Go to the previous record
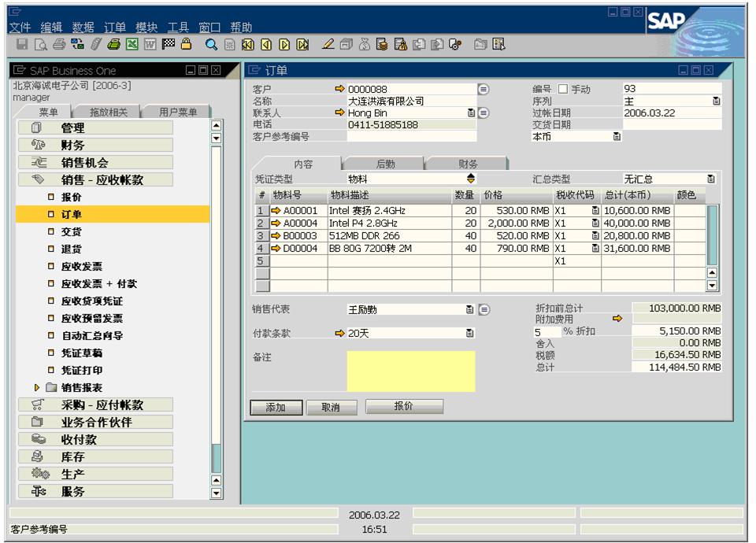This screenshot has width=756, height=543. pyautogui.click(x=266, y=45)
